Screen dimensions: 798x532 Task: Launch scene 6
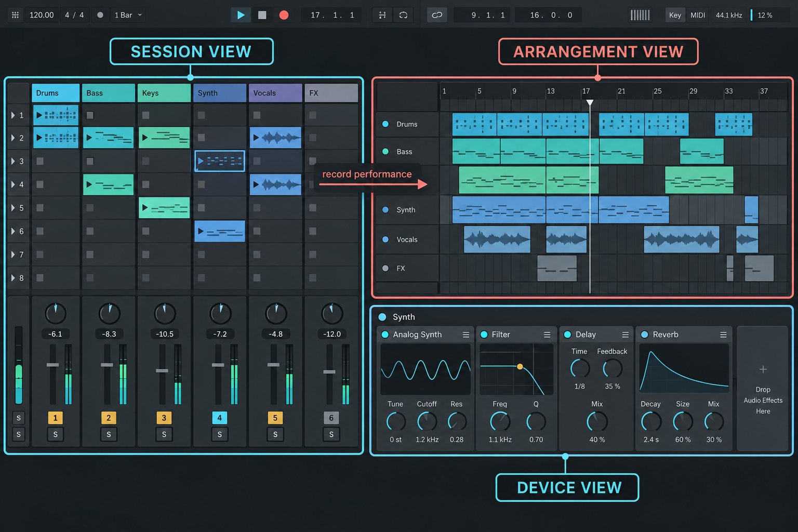click(x=13, y=231)
